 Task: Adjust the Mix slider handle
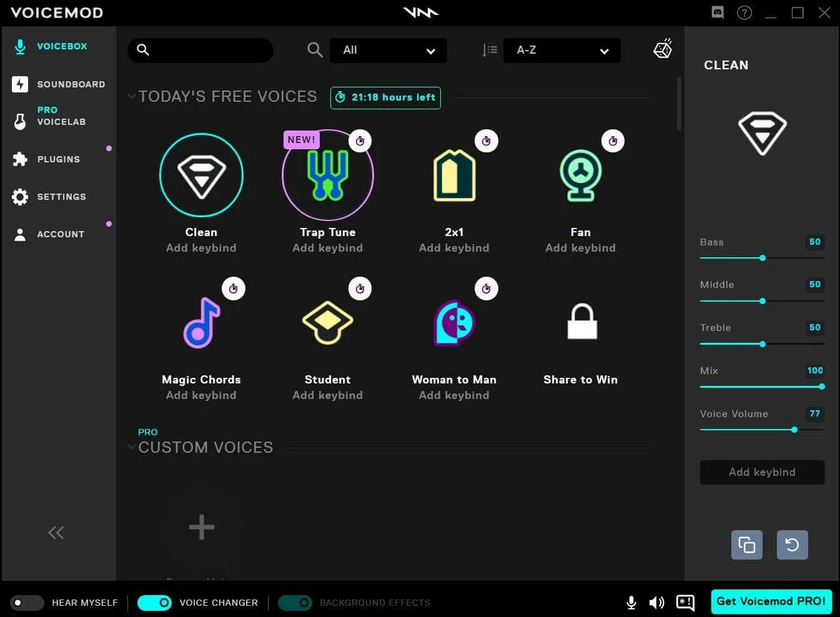[x=822, y=387]
